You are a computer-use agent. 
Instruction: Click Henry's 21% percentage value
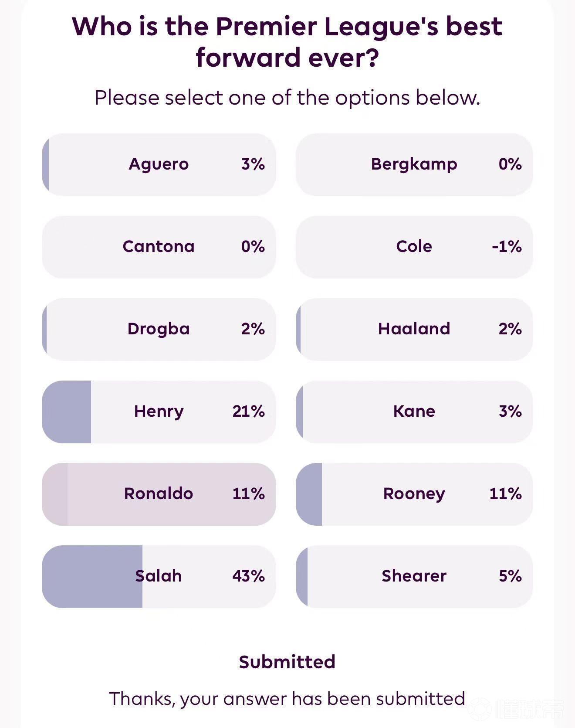point(248,412)
